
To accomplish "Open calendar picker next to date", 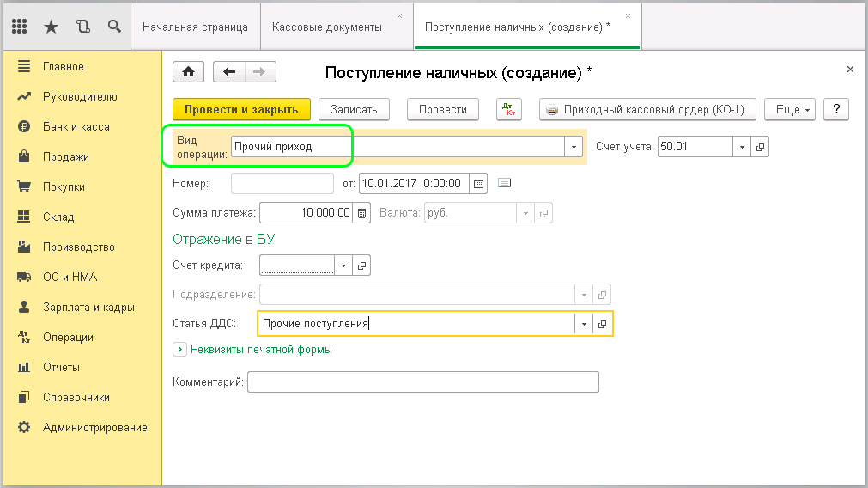I will click(478, 183).
